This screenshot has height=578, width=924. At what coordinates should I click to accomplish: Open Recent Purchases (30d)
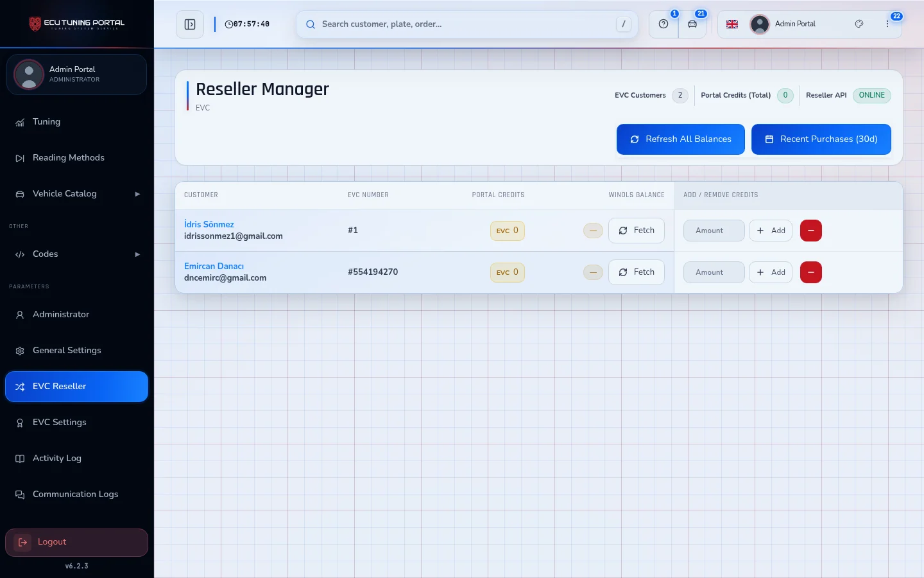821,139
